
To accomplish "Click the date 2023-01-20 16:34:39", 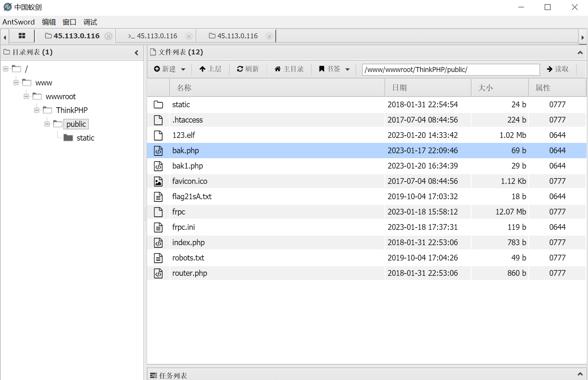I will point(423,166).
